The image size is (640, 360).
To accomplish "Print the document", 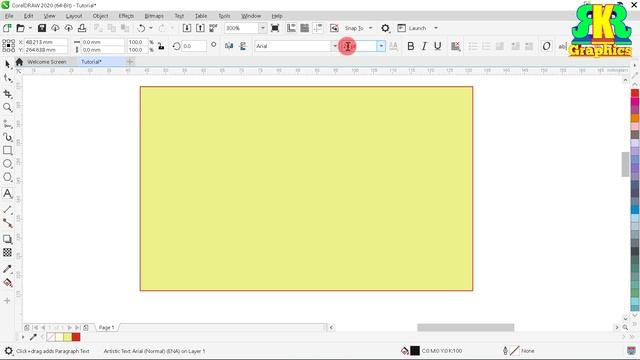I will click(82, 28).
